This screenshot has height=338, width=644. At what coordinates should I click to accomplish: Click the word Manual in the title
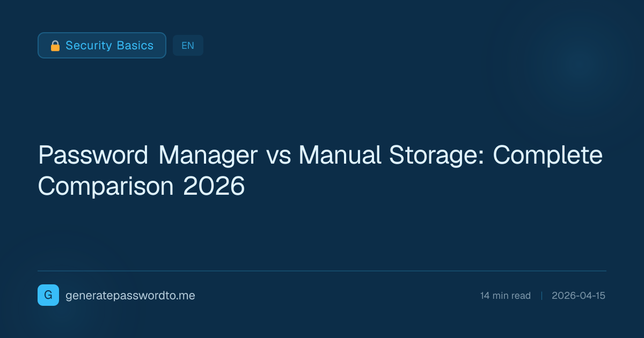point(336,156)
